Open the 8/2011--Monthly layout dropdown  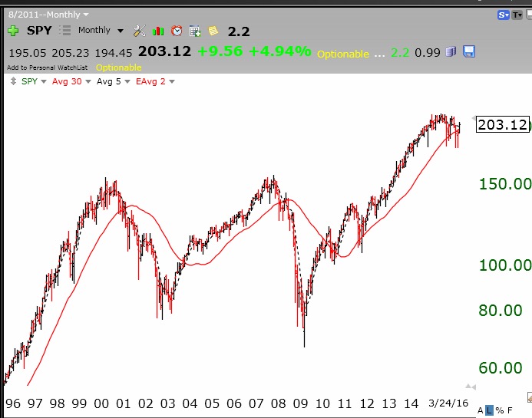click(x=48, y=15)
